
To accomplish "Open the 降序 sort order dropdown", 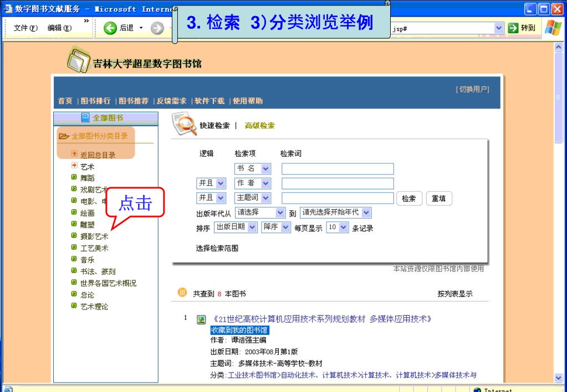I will [285, 227].
